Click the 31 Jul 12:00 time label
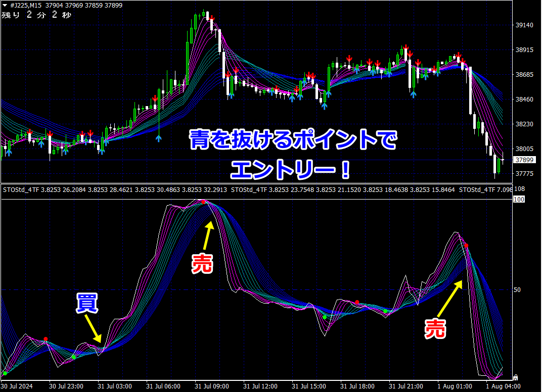Viewport: 542px width, 392px height. [x=260, y=386]
